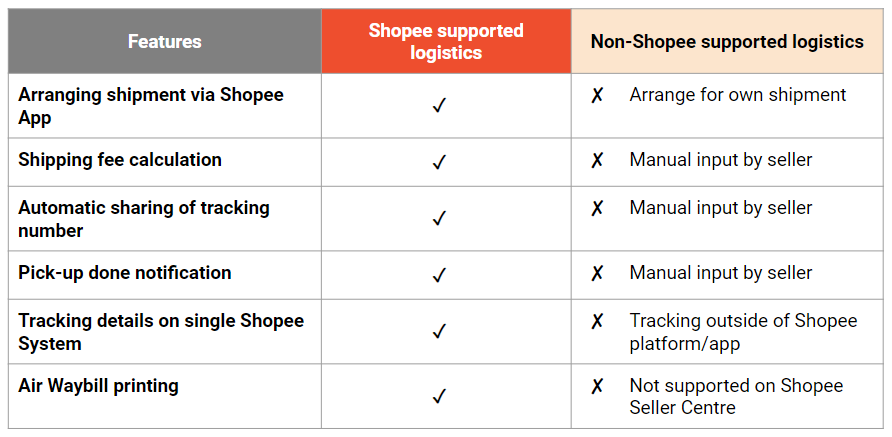Screen dimensions: 892x437
Task: Click the X mark beside Arrange for own shipment
Action: (x=597, y=96)
